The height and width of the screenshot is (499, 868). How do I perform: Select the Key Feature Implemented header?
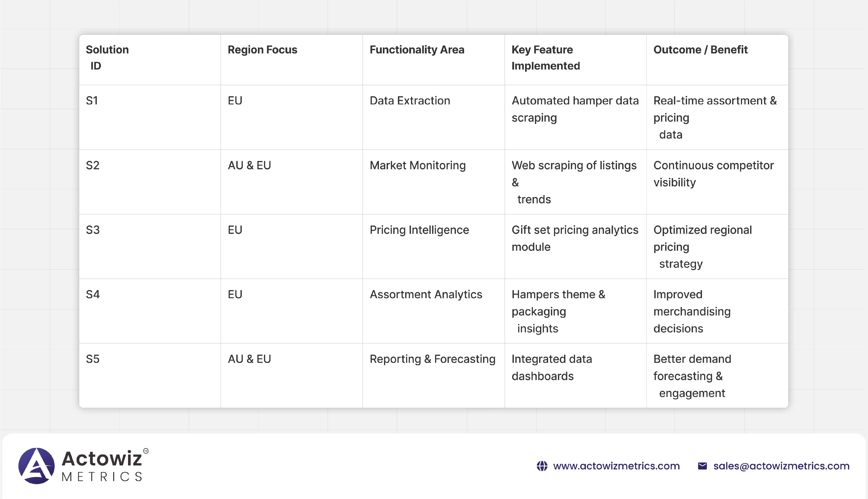click(x=546, y=58)
